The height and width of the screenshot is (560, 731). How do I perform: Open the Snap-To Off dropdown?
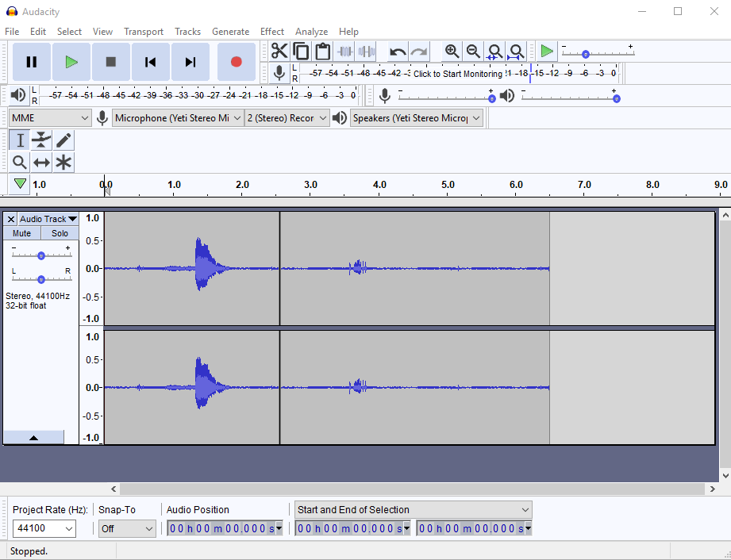coord(127,528)
